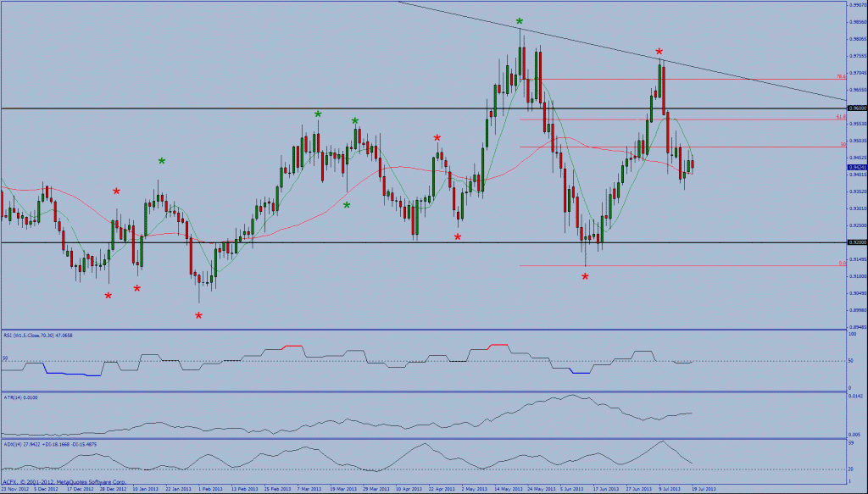Click the ATR(14) indicator title label

point(20,397)
